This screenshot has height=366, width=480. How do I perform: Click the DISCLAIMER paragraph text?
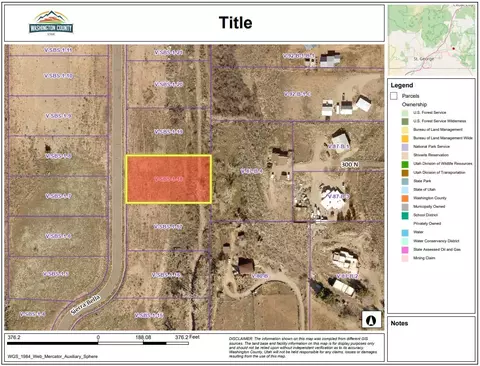coord(303,347)
